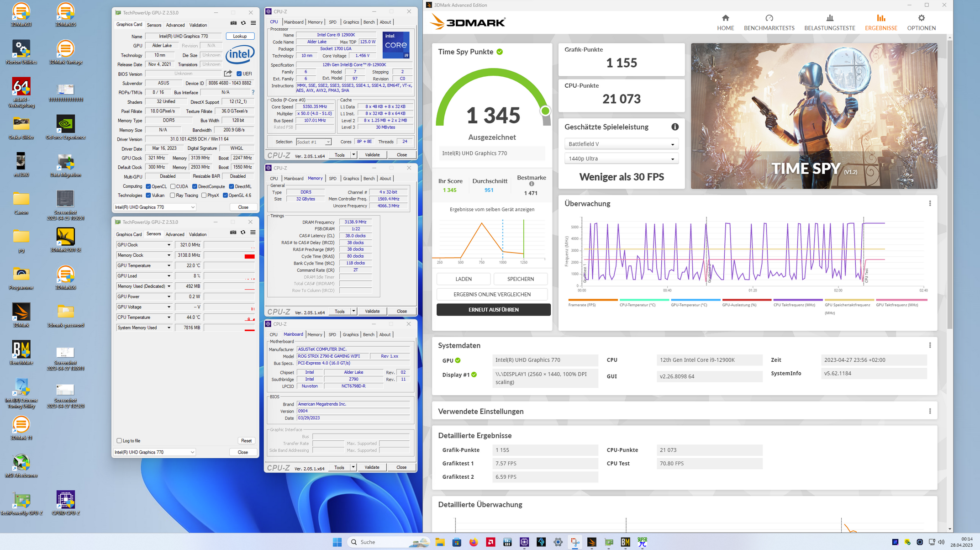Click Reset button in GPU-Z Sensors
Image resolution: width=980 pixels, height=550 pixels.
pyautogui.click(x=246, y=441)
